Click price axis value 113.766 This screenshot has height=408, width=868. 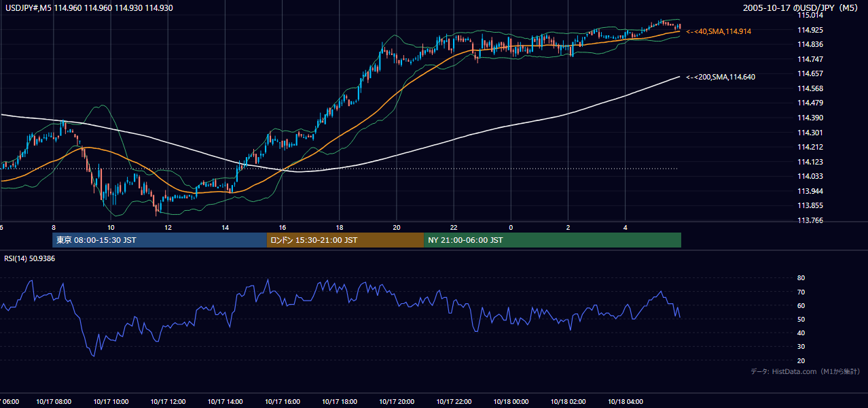(810, 220)
